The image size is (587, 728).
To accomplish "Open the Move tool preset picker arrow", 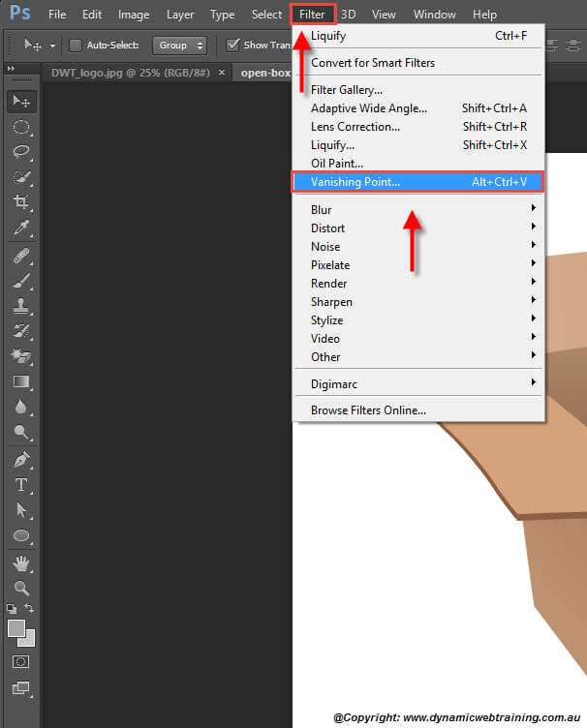I will tap(52, 45).
